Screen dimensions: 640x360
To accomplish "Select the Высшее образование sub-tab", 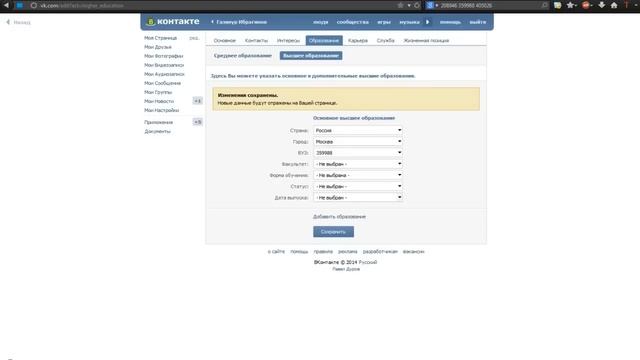I will coord(311,56).
